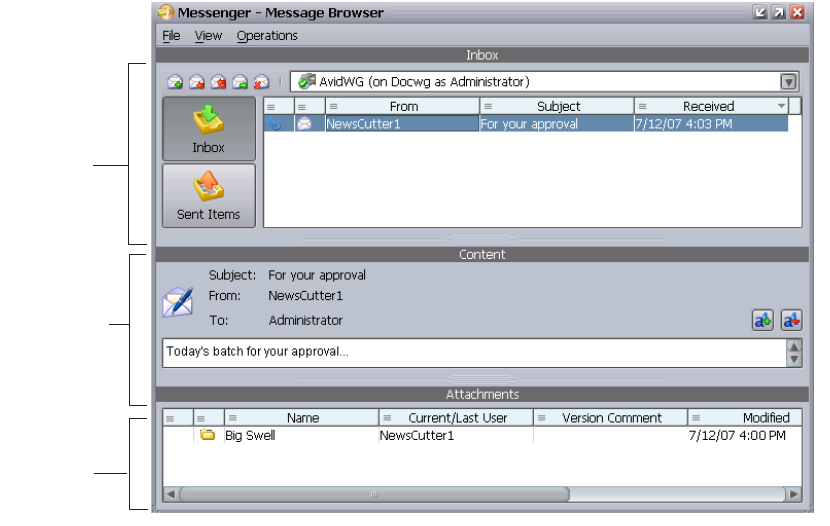Image resolution: width=830 pixels, height=526 pixels.
Task: Open the View menu
Action: point(208,35)
